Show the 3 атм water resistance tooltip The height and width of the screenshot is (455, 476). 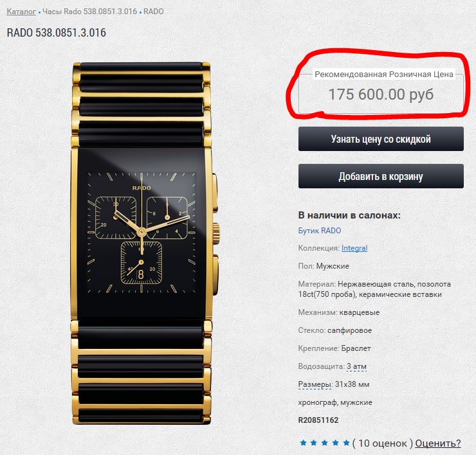coord(357,366)
